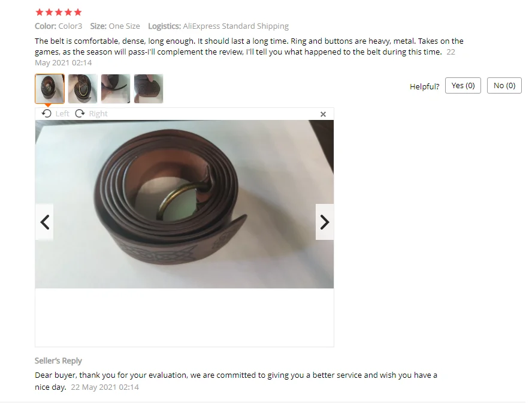Viewport: 532px width, 409px height.
Task: Click the AliExpress Standard Shipping text
Action: (236, 26)
